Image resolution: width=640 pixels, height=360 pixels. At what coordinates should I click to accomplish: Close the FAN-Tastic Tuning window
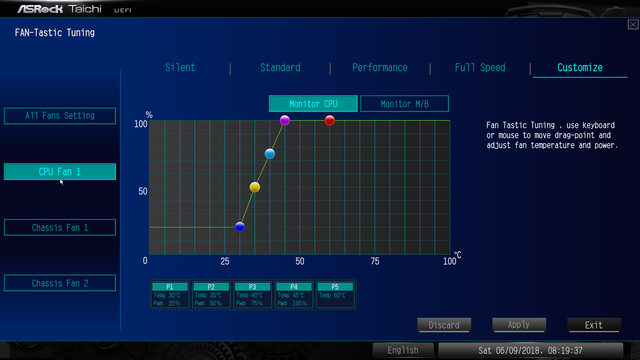(x=633, y=24)
